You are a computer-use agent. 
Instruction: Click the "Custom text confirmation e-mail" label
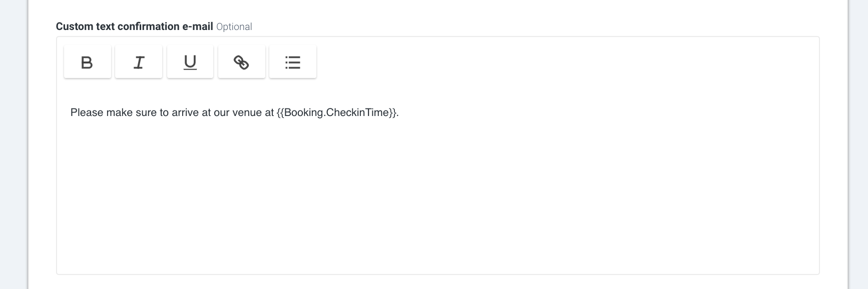[134, 26]
